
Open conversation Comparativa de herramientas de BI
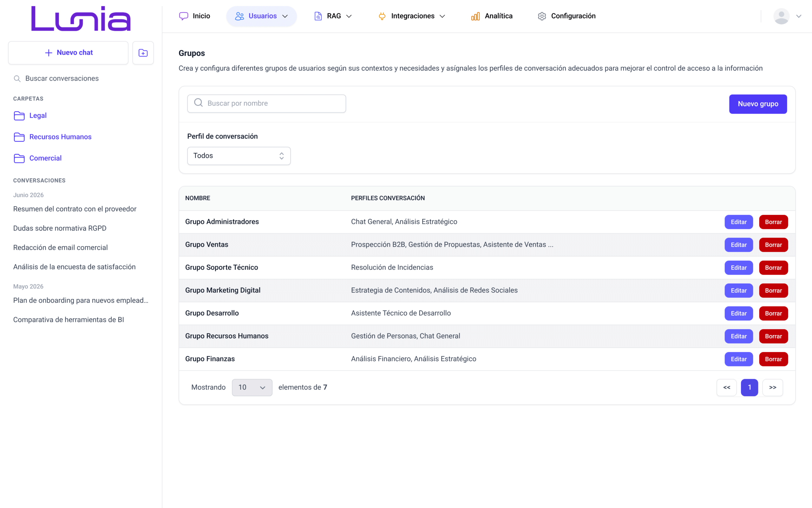[x=69, y=320]
